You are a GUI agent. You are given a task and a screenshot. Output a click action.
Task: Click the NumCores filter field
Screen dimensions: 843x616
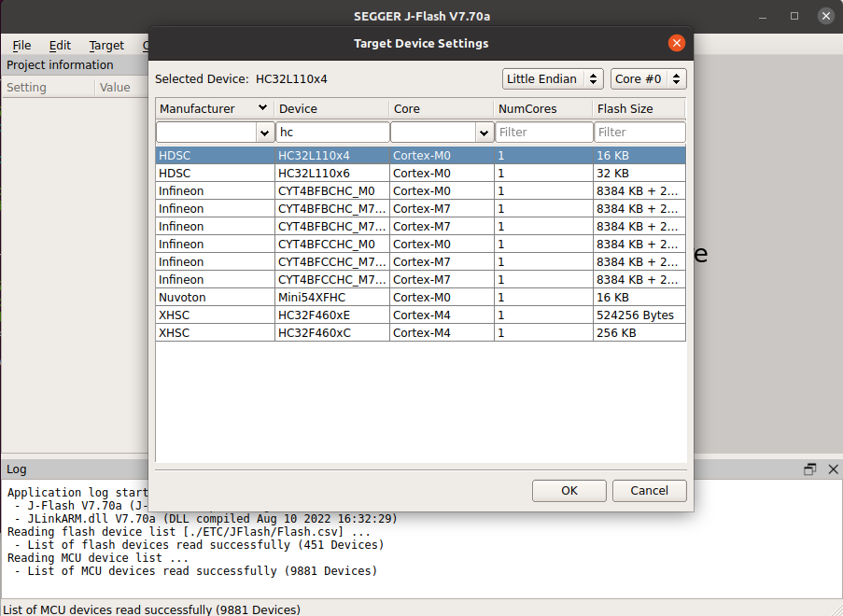coord(544,133)
